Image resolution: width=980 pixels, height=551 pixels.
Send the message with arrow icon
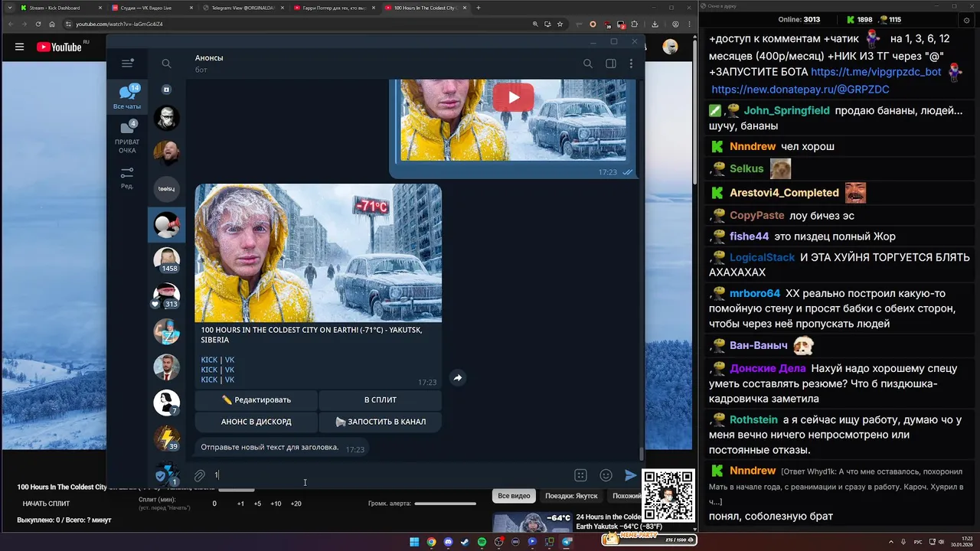click(x=630, y=475)
